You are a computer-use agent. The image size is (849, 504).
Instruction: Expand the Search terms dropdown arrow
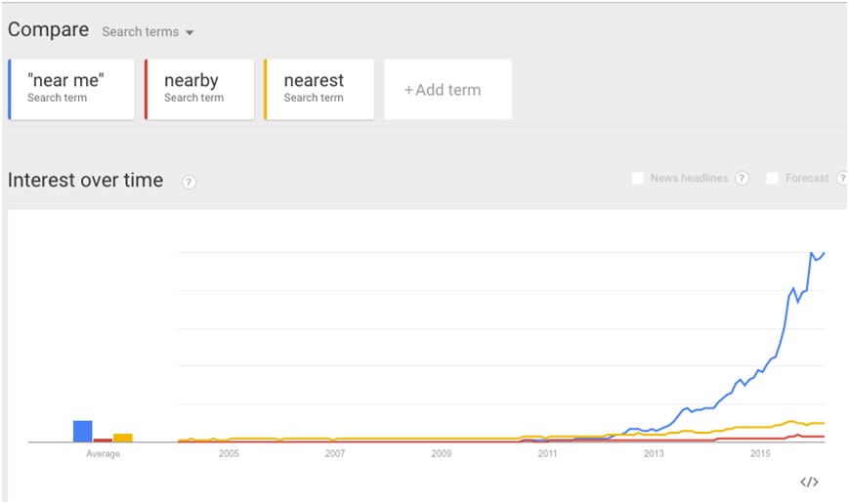pyautogui.click(x=190, y=32)
